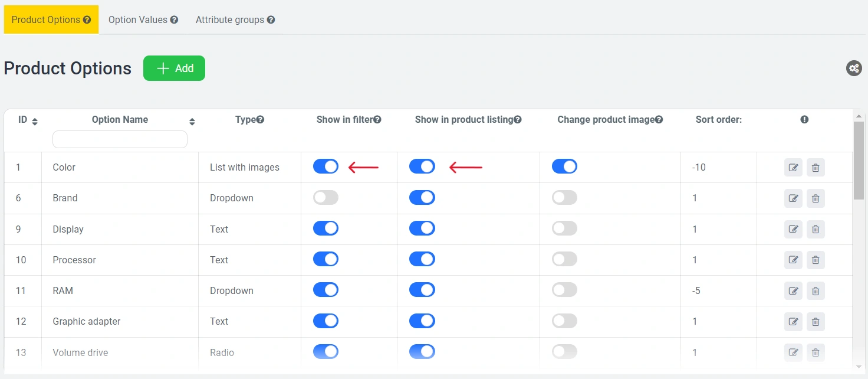The height and width of the screenshot is (379, 868).
Task: Disable Change product image for Color
Action: coord(564,166)
